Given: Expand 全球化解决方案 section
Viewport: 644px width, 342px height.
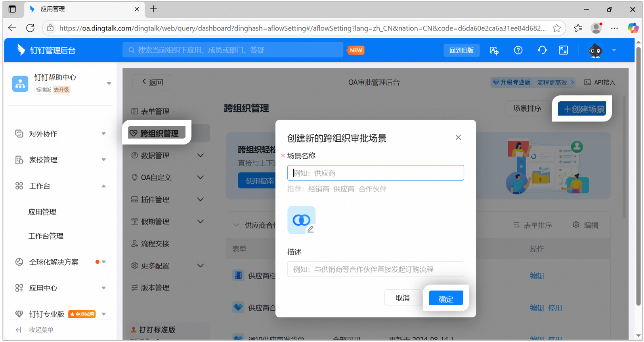Looking at the screenshot, I should [60, 262].
